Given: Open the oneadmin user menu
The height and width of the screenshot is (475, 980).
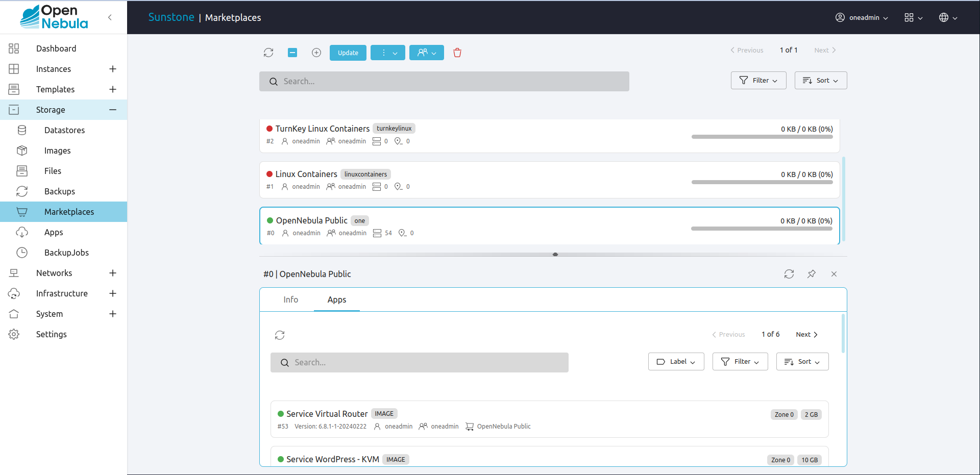Looking at the screenshot, I should coord(862,17).
